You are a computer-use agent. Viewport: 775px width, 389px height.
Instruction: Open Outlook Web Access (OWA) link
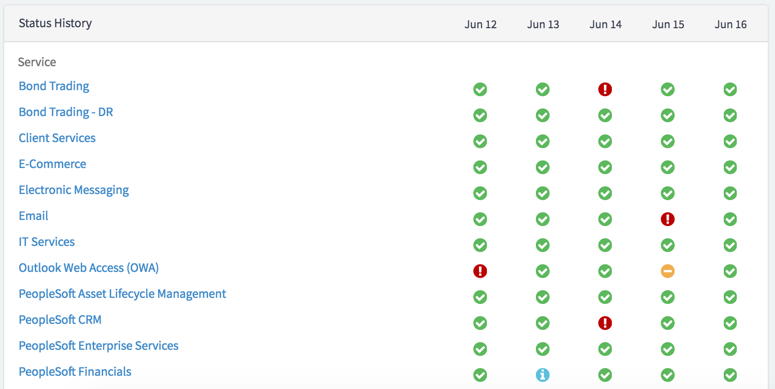coord(88,268)
